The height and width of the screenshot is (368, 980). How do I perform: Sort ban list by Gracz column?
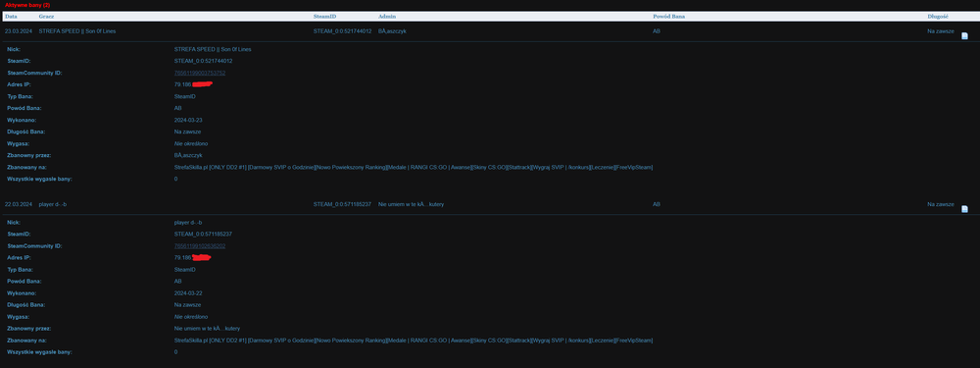[x=46, y=17]
